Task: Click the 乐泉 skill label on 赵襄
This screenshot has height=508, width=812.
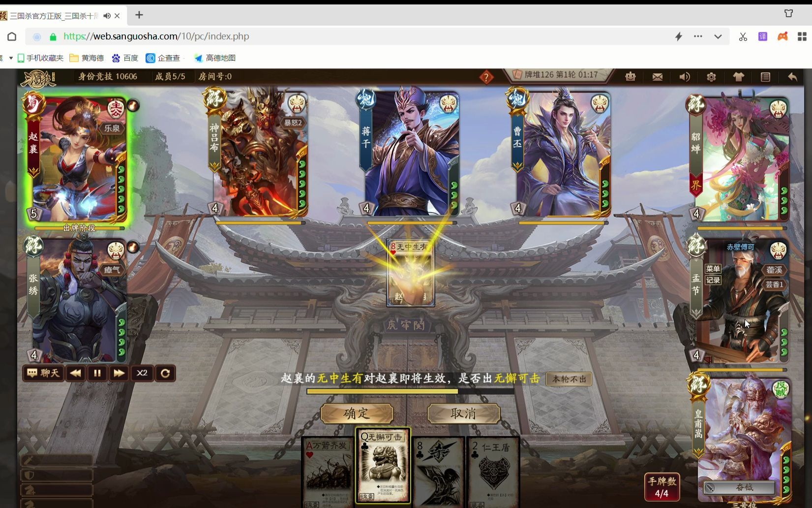Action: (112, 128)
